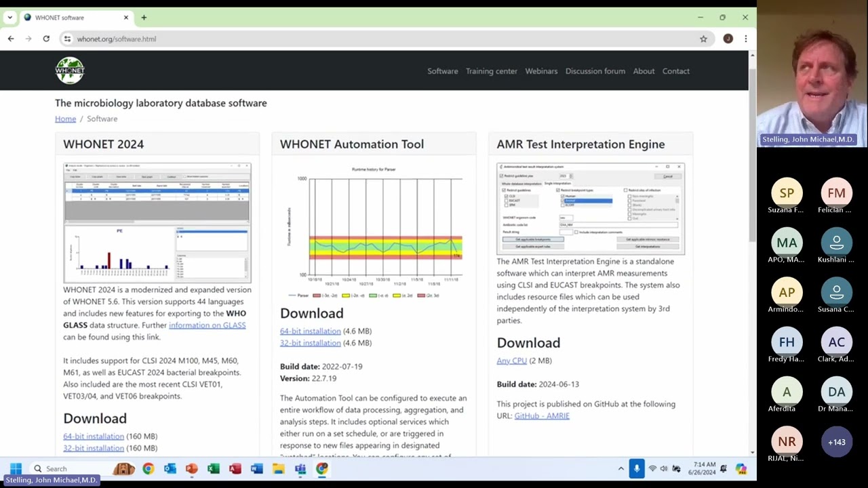The height and width of the screenshot is (488, 868).
Task: Show hidden system tray icons chevron
Action: point(620,468)
